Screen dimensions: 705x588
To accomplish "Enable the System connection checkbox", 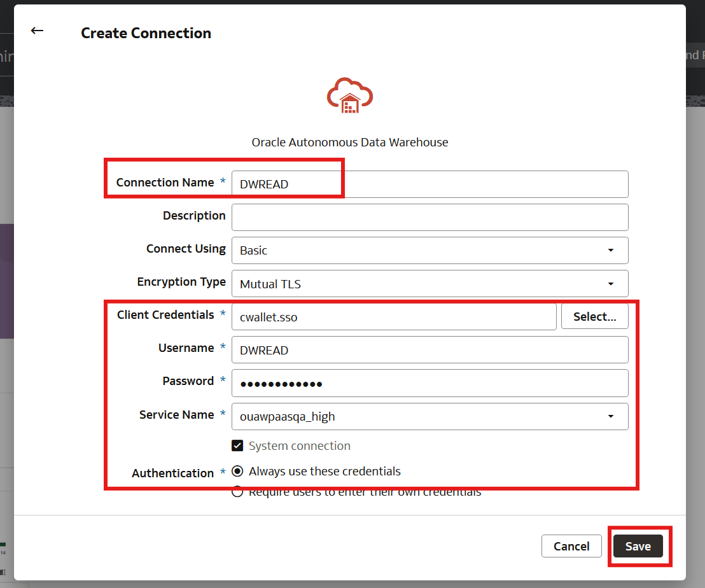I will (x=237, y=445).
